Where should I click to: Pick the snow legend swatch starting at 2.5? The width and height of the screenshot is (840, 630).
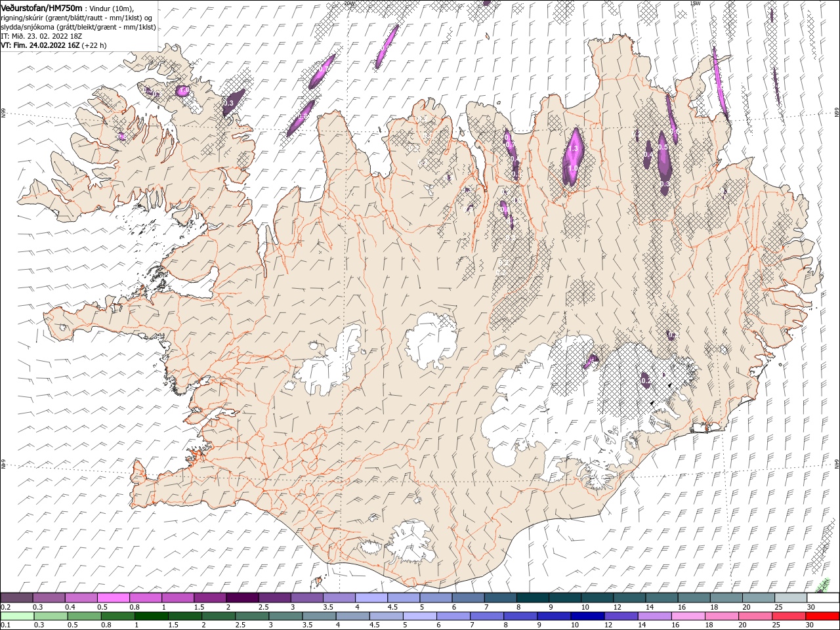point(274,597)
